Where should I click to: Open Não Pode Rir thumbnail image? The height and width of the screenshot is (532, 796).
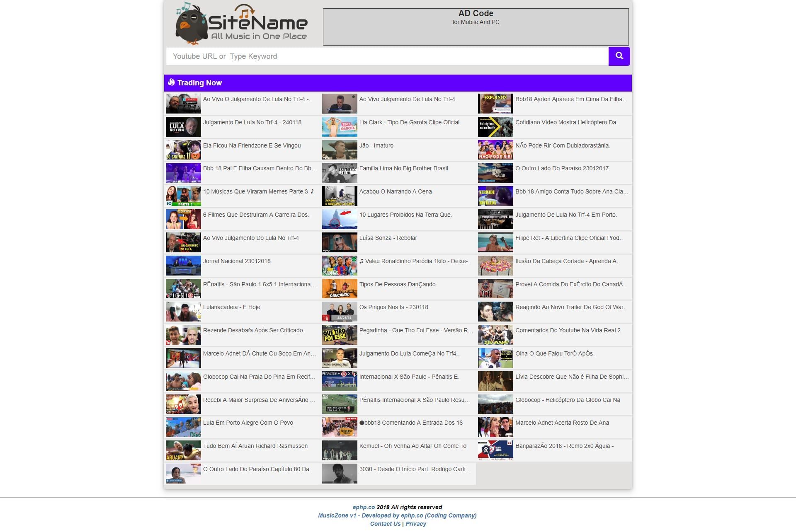coord(495,150)
